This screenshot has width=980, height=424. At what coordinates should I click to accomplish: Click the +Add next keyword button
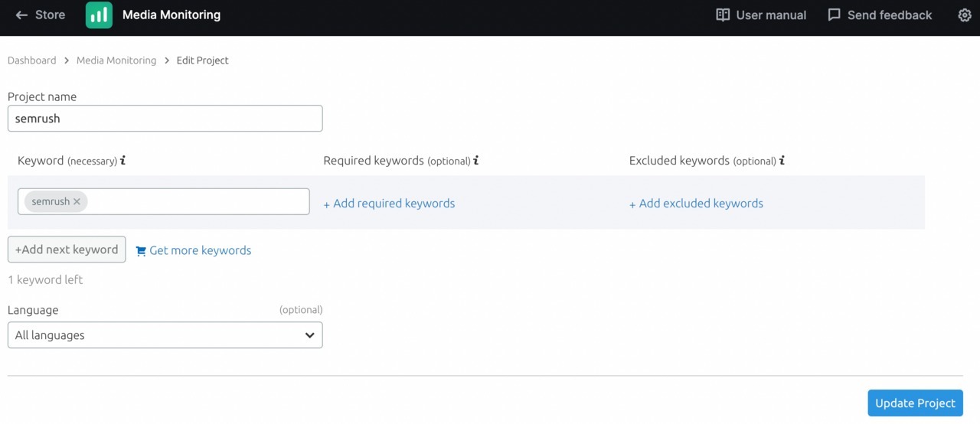(67, 250)
